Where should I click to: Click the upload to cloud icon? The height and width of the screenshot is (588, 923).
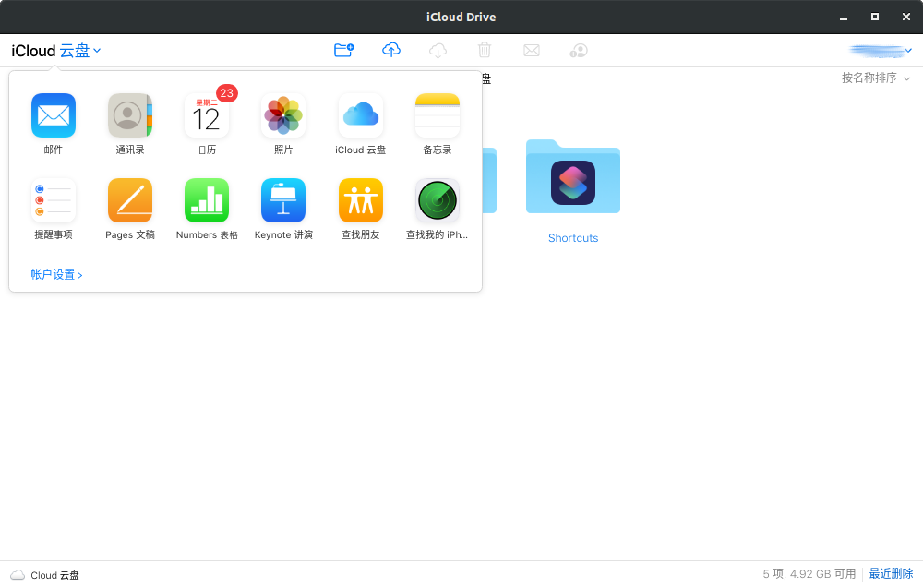pyautogui.click(x=391, y=51)
